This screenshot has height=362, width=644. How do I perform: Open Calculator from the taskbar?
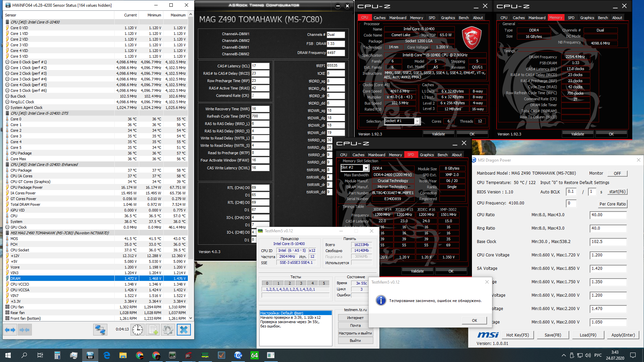57,355
